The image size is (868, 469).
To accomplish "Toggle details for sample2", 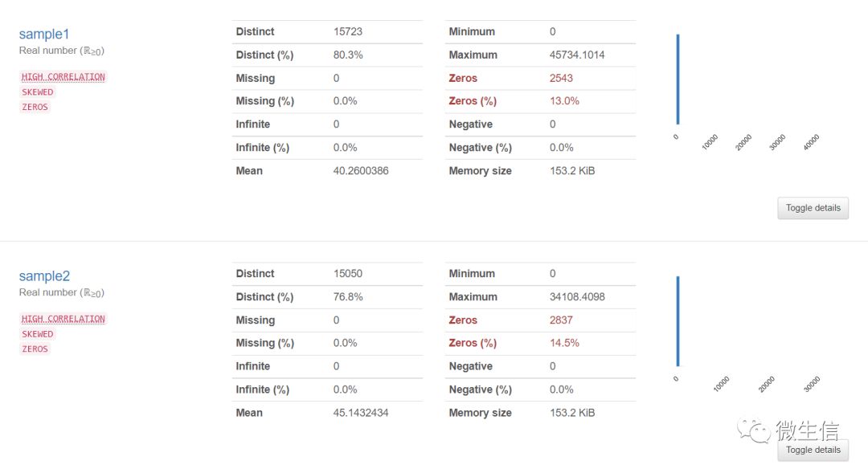I will tap(813, 450).
